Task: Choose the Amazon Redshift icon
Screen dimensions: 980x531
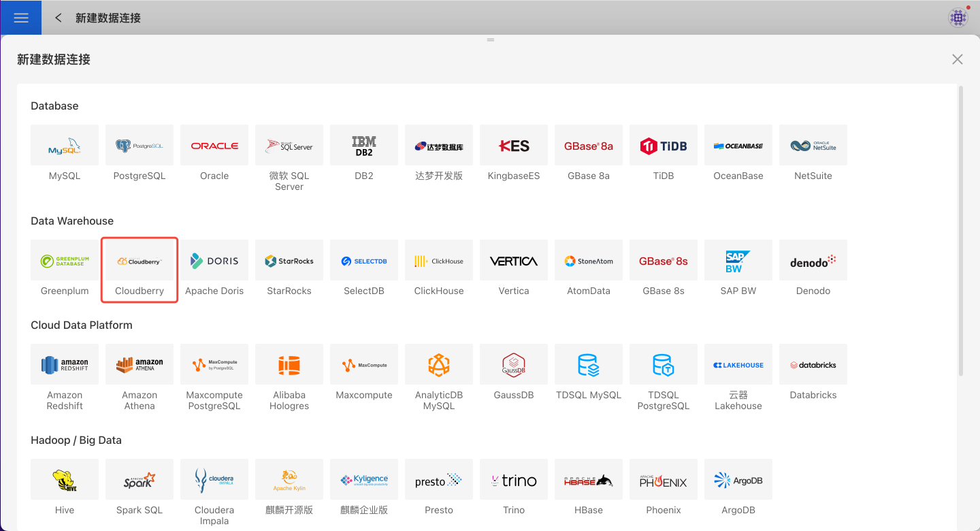Action: [65, 365]
